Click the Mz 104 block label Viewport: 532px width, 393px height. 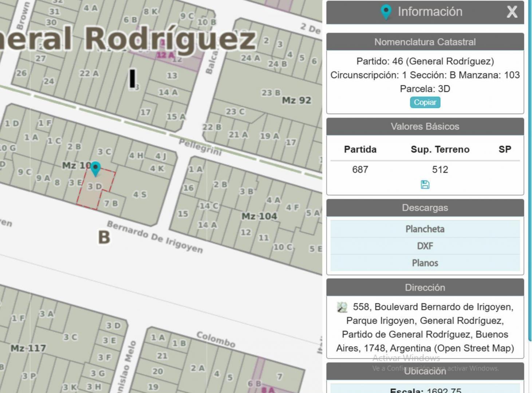point(259,216)
